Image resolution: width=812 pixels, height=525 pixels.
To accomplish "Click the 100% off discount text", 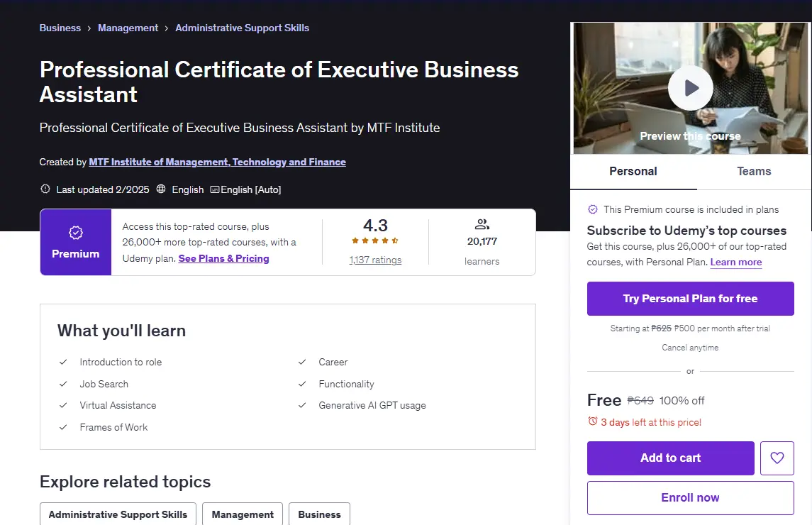I will pyautogui.click(x=682, y=401).
